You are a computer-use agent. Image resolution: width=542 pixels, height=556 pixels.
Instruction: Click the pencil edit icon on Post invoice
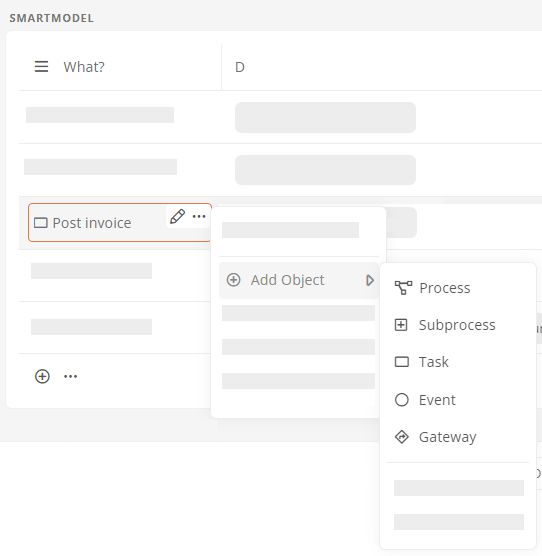pyautogui.click(x=177, y=216)
